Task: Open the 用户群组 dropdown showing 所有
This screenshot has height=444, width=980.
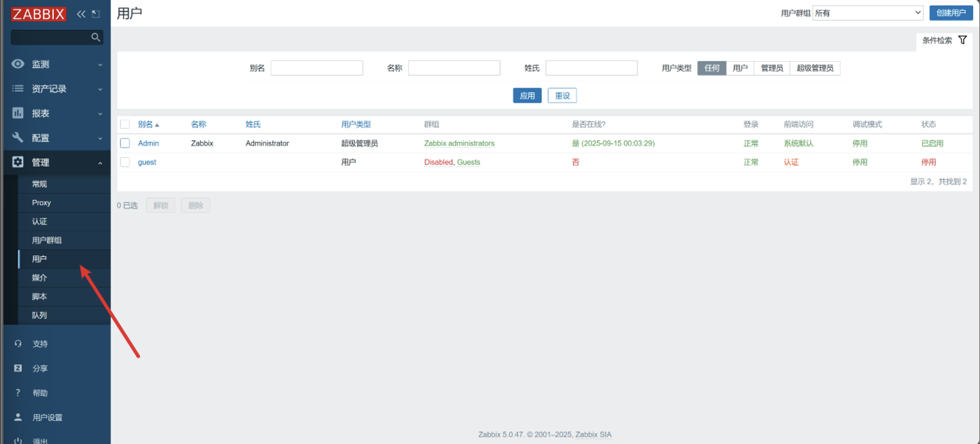Action: 868,13
